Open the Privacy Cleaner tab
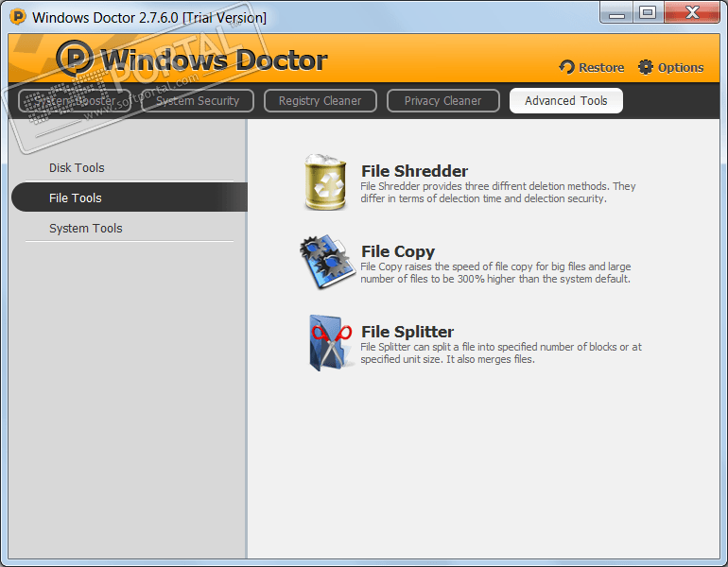This screenshot has width=728, height=567. (x=442, y=101)
